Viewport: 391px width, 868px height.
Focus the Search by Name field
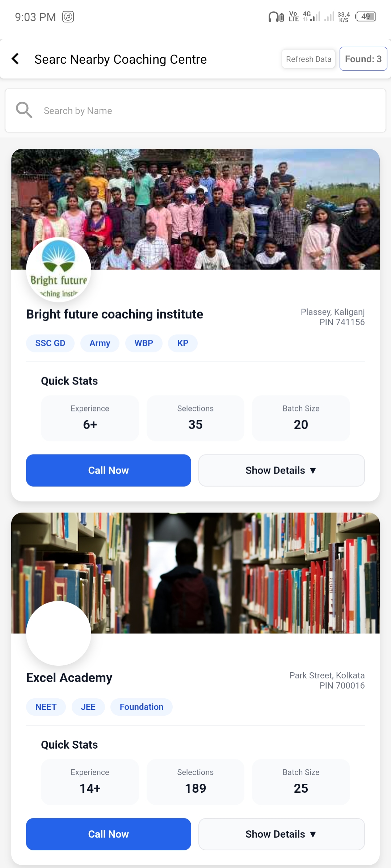(x=203, y=111)
